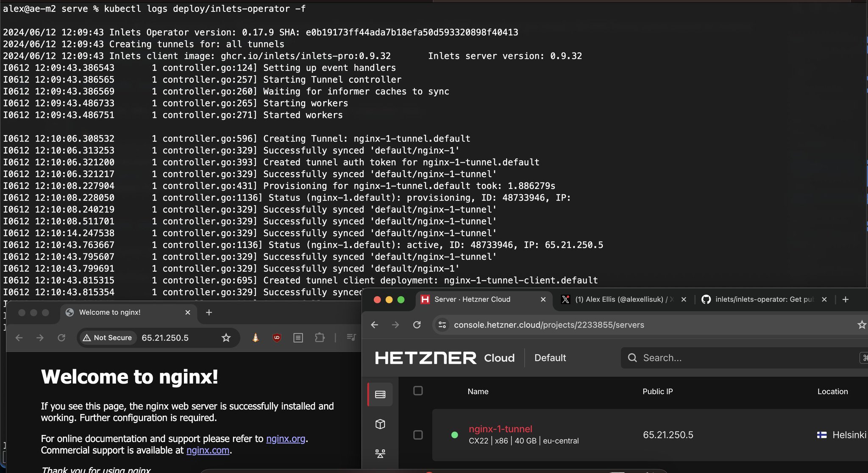Click server IP 65.21.250.5 in table
Screen dimensions: 868x473
[668, 435]
